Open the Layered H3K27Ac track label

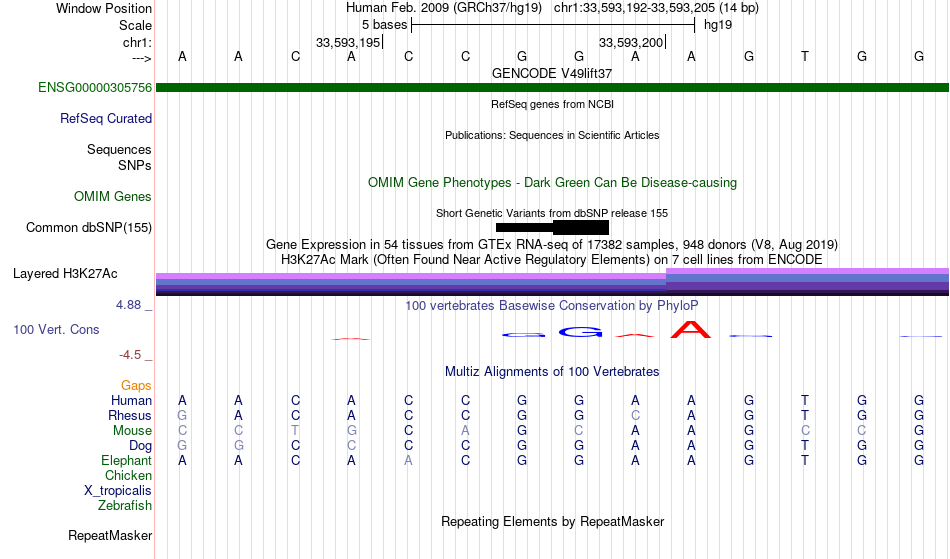click(65, 273)
